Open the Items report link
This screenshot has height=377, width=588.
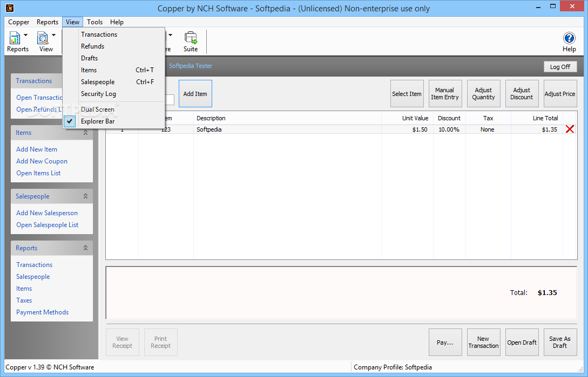24,289
